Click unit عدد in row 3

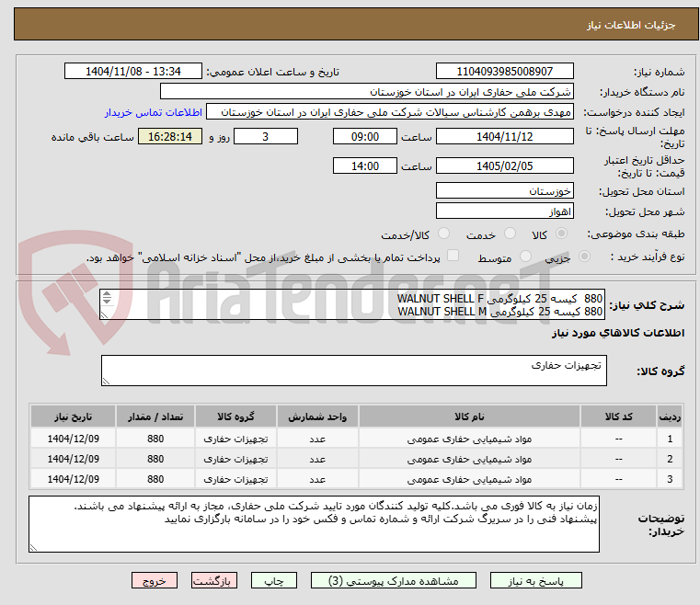point(317,479)
